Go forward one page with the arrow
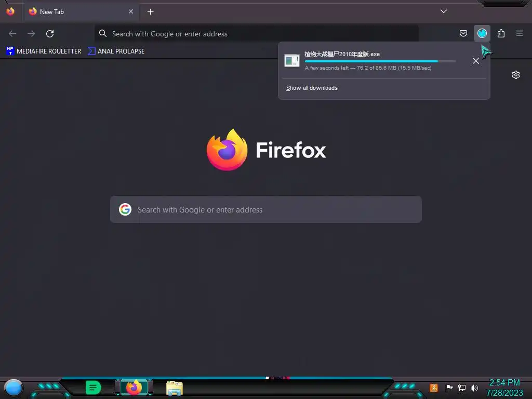 pyautogui.click(x=31, y=34)
